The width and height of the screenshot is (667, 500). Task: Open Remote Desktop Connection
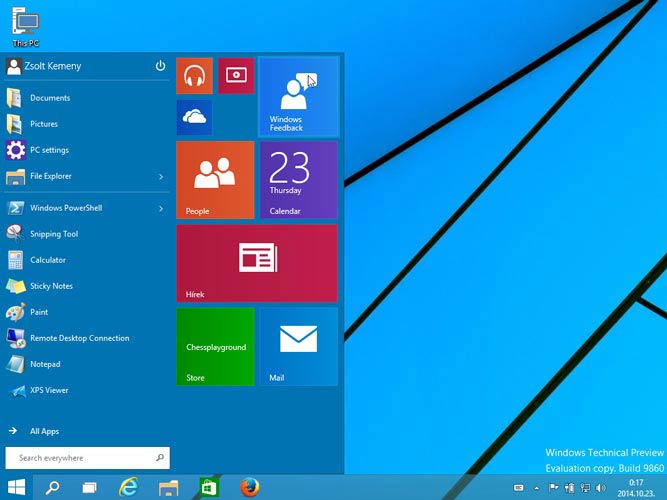click(x=87, y=338)
